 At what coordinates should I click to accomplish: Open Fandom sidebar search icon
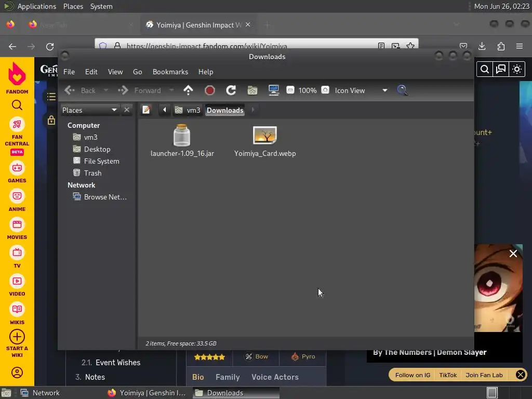coord(17,105)
